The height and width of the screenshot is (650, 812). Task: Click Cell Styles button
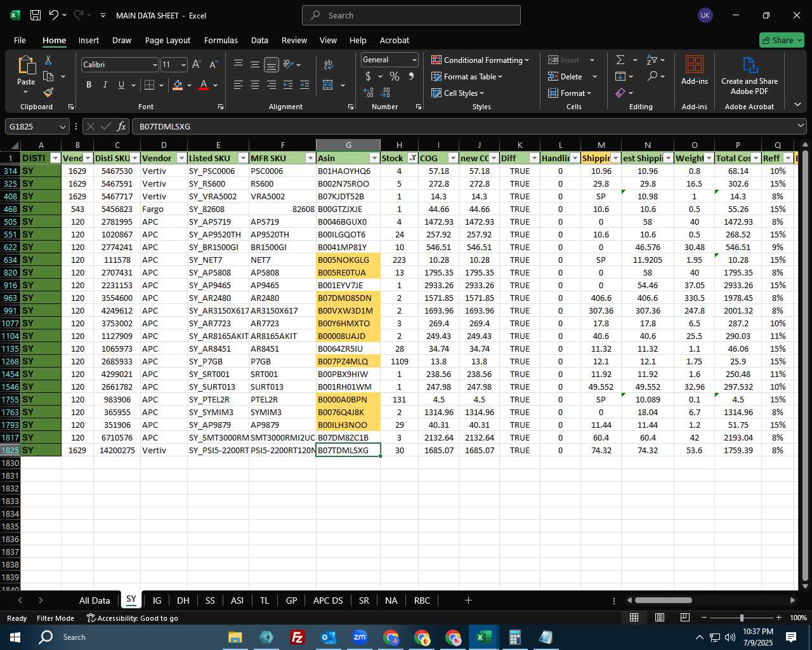pos(458,93)
